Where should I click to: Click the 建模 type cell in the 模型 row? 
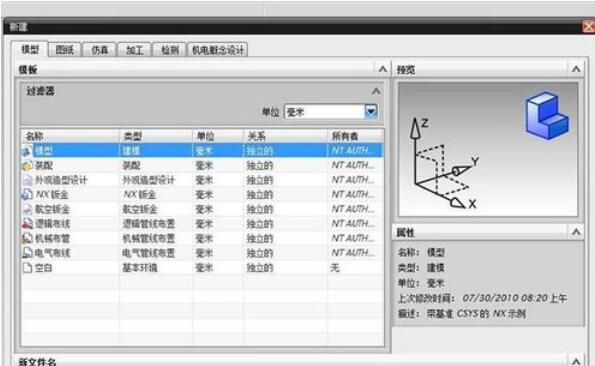click(131, 151)
